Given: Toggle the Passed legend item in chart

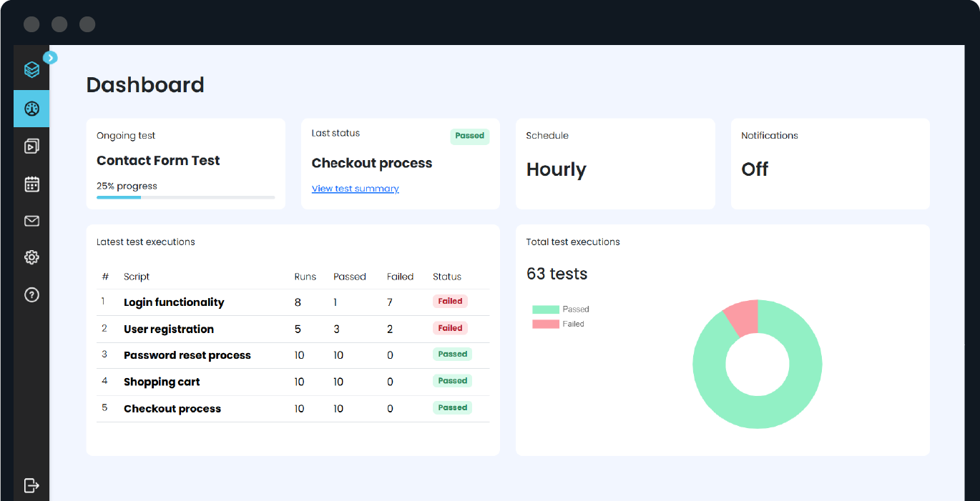Looking at the screenshot, I should (561, 309).
